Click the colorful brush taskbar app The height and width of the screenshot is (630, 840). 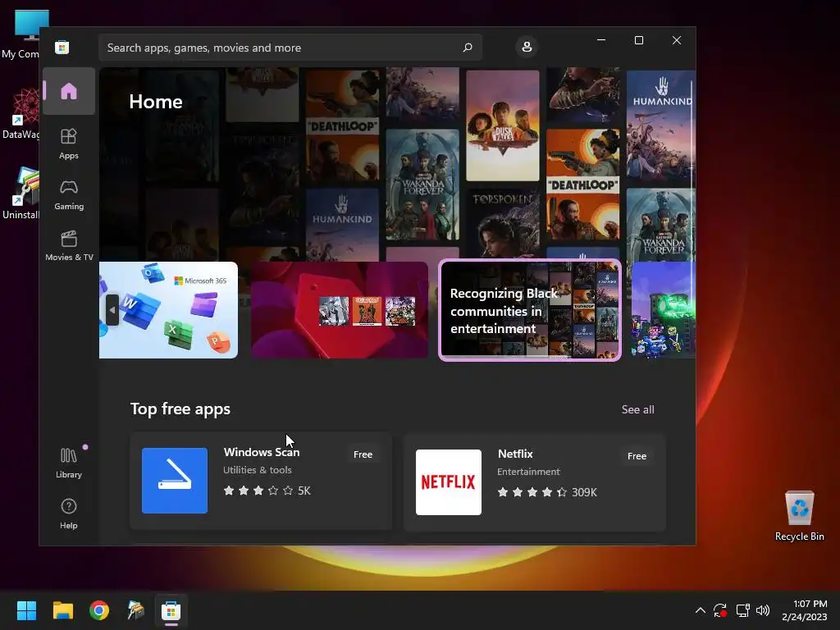point(135,610)
